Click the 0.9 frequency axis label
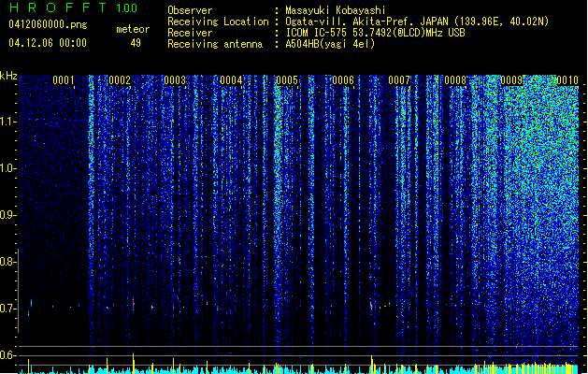 pos(7,215)
